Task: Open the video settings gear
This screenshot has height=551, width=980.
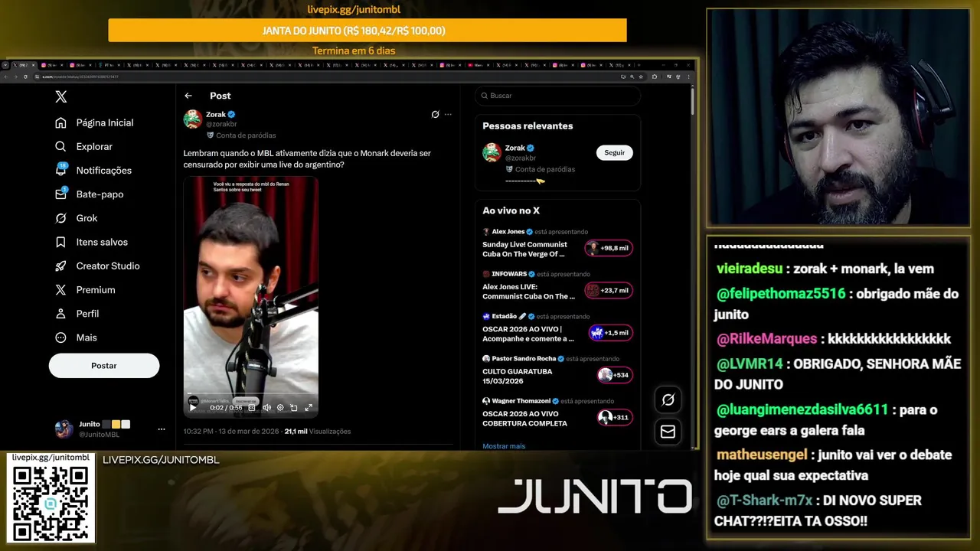Action: (280, 408)
